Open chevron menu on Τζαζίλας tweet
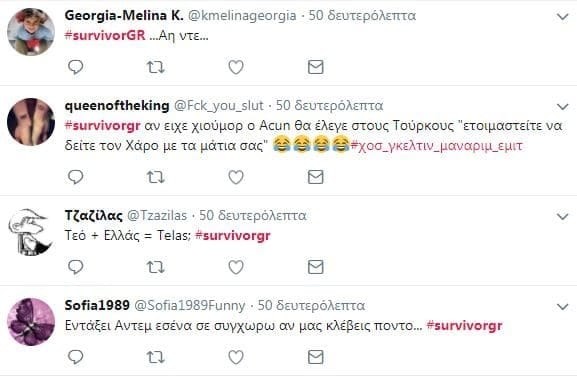 tap(562, 216)
